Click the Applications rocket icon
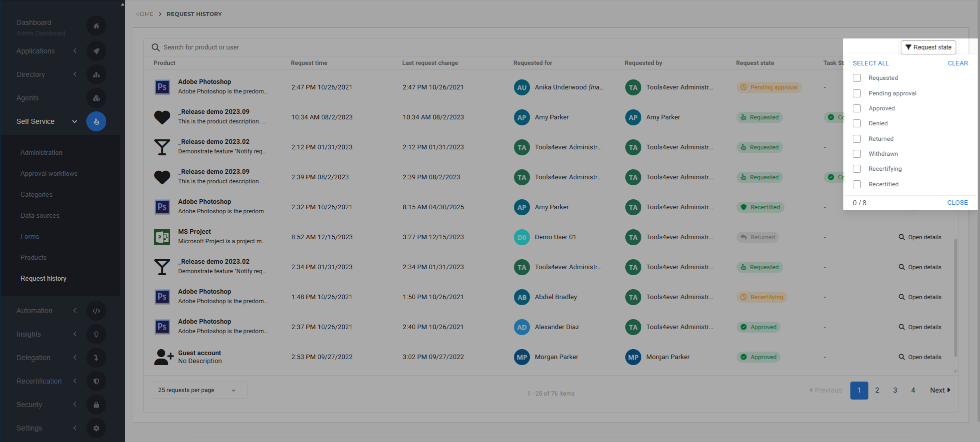 [x=96, y=51]
